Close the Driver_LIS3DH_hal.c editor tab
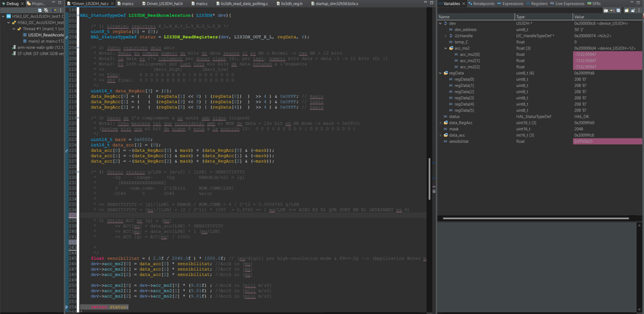 tap(114, 4)
